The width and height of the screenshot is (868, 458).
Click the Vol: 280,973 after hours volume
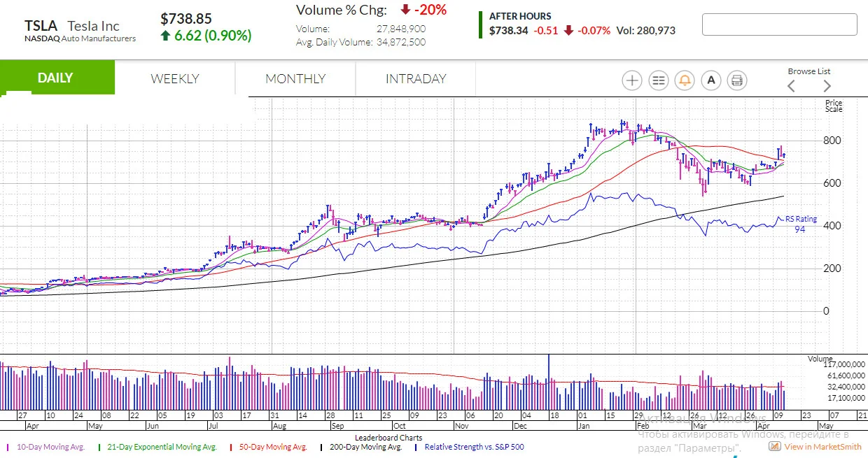[x=646, y=31]
